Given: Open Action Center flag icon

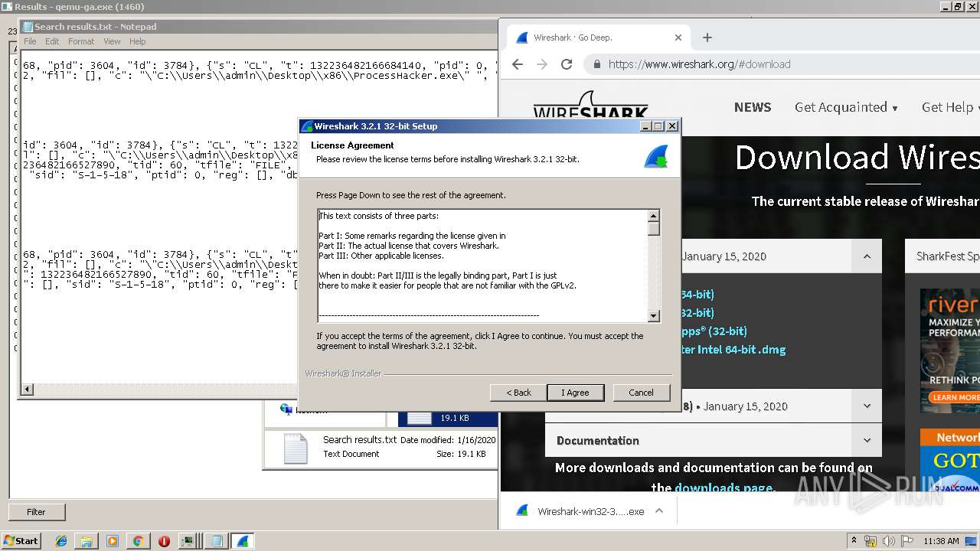Looking at the screenshot, I should [x=907, y=541].
